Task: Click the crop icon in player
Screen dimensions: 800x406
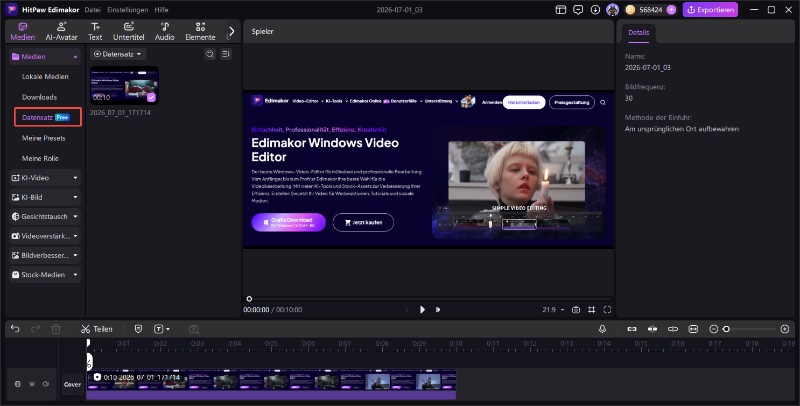Action: coord(591,310)
